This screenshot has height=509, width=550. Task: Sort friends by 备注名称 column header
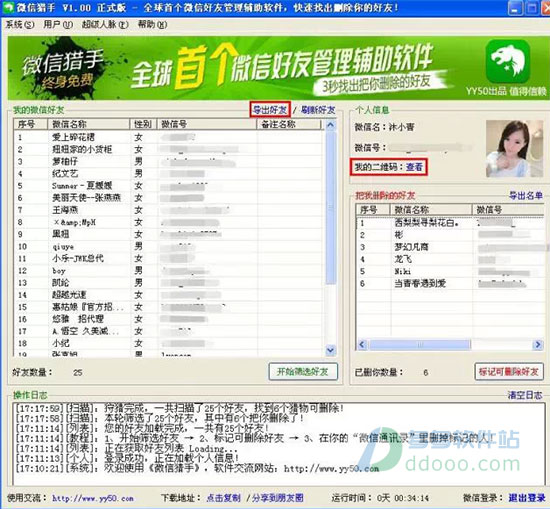point(289,124)
